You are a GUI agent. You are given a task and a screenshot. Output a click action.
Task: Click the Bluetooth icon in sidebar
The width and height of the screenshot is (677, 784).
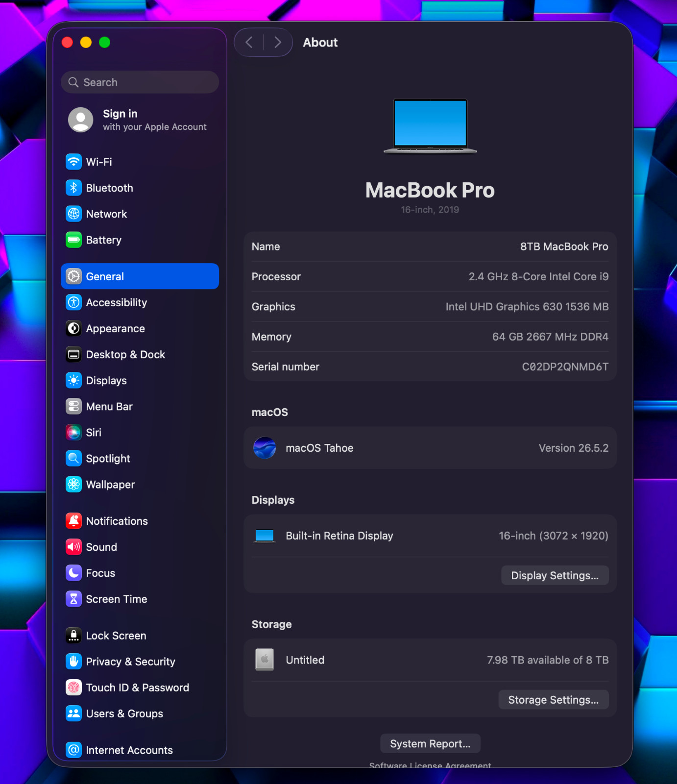tap(73, 188)
